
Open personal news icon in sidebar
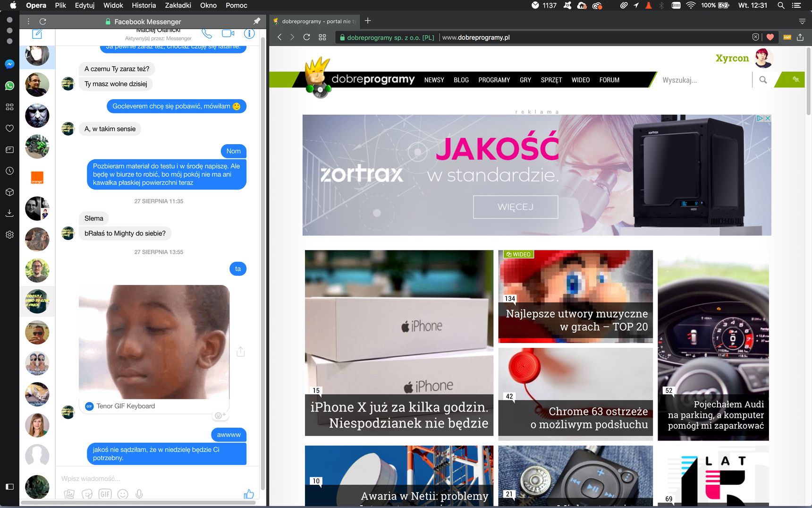coord(9,149)
